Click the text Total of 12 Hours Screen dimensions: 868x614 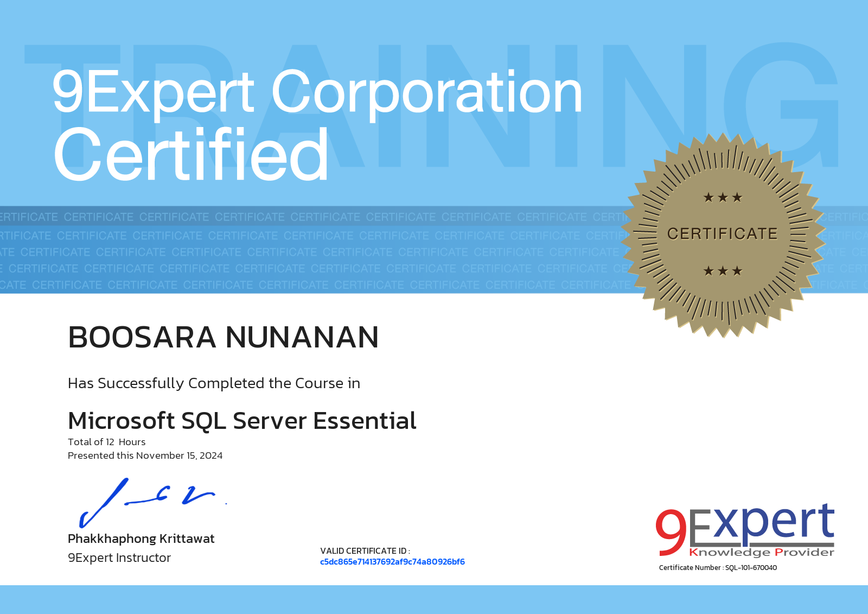click(x=107, y=442)
